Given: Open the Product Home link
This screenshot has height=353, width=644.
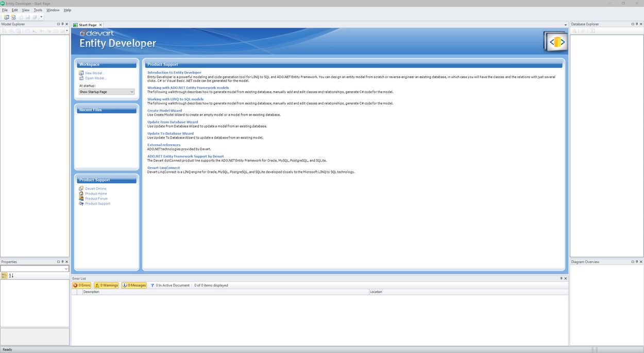Looking at the screenshot, I should tap(96, 193).
